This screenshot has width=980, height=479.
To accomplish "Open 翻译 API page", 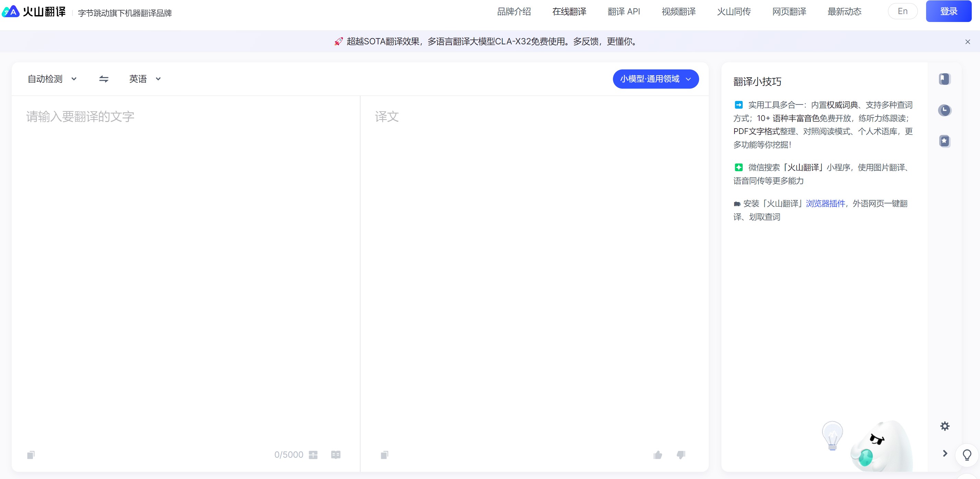I will point(624,11).
